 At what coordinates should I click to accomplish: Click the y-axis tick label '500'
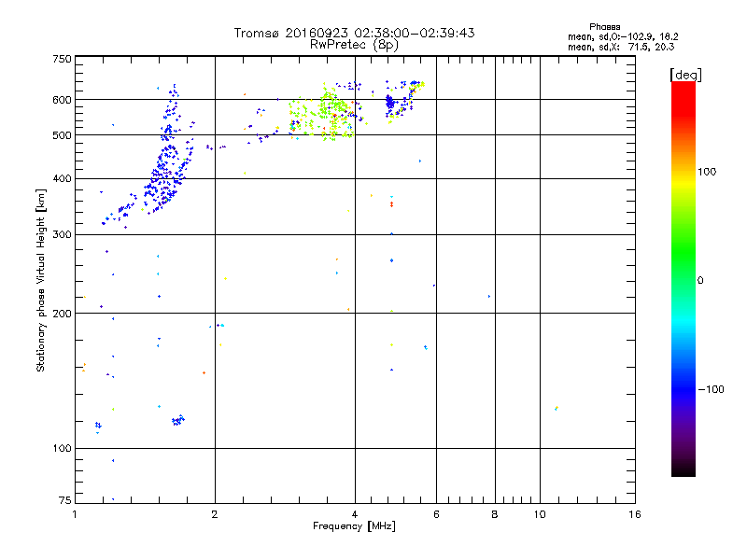[x=63, y=135]
